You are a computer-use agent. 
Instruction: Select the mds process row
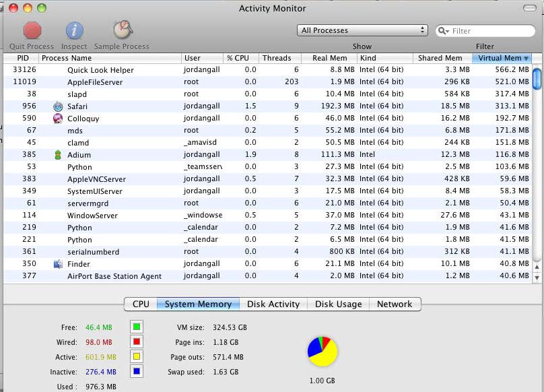click(267, 131)
